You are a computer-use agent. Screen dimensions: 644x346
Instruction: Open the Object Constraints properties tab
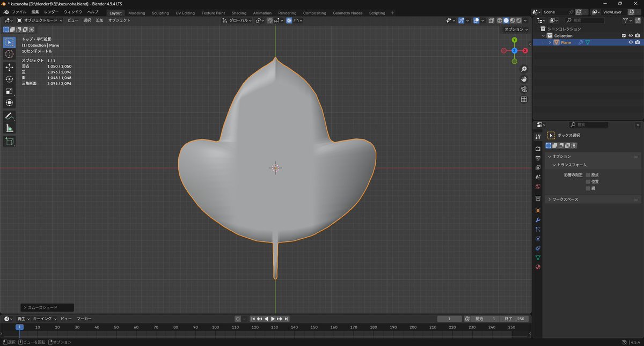click(538, 248)
